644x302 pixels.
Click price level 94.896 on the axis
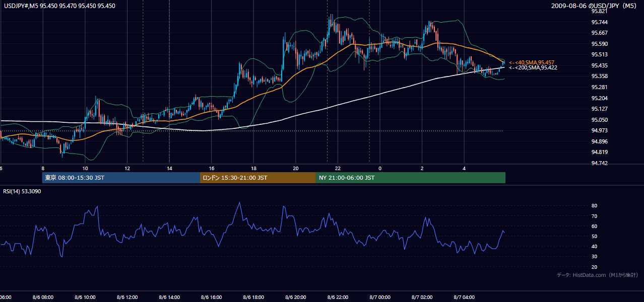click(599, 141)
